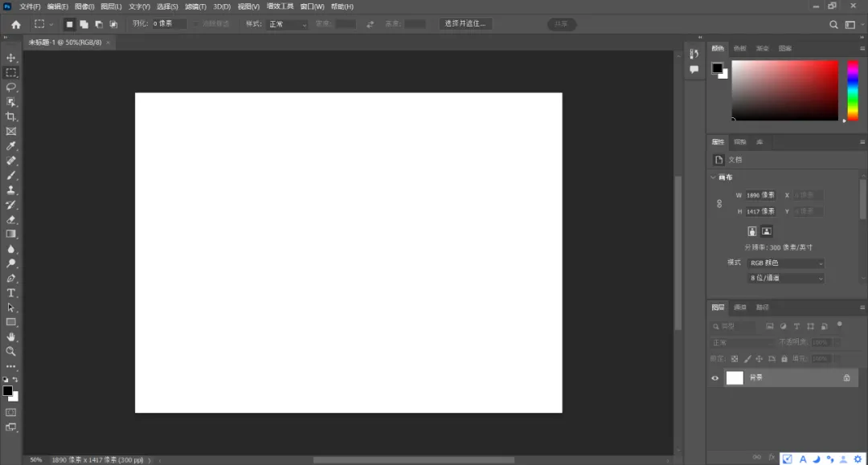
Task: Pick a color in the red color field
Action: tap(785, 90)
